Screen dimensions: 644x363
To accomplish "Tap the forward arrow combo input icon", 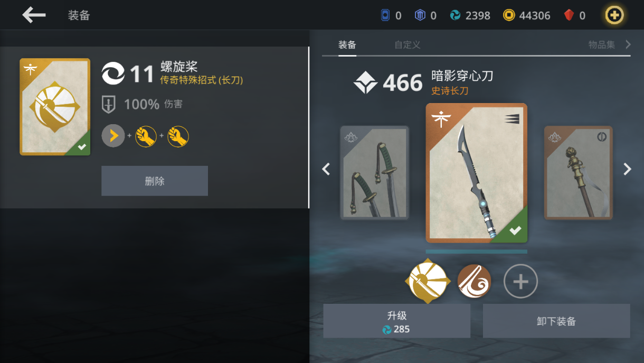I will pos(113,137).
